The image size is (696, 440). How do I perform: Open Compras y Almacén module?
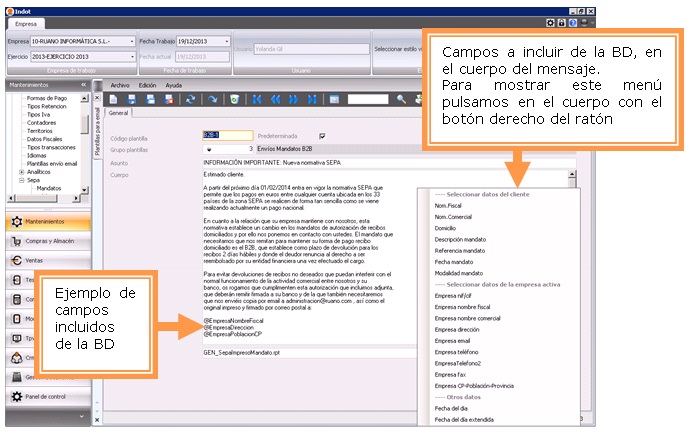pyautogui.click(x=48, y=239)
